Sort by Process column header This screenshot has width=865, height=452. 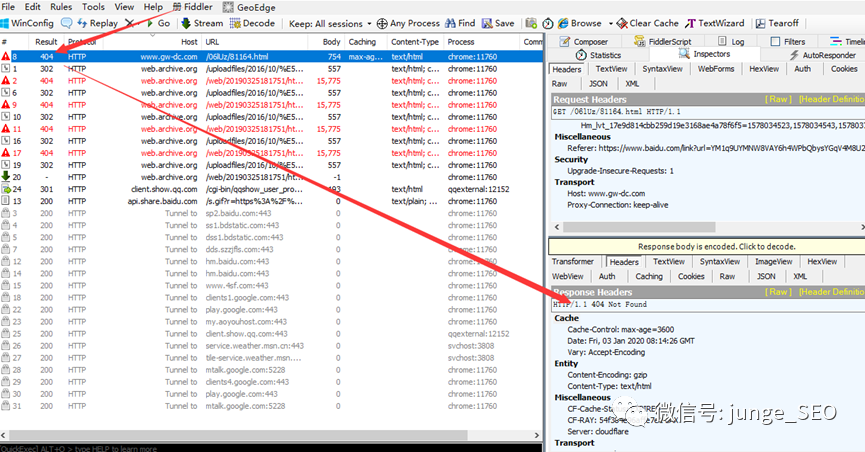coord(461,41)
